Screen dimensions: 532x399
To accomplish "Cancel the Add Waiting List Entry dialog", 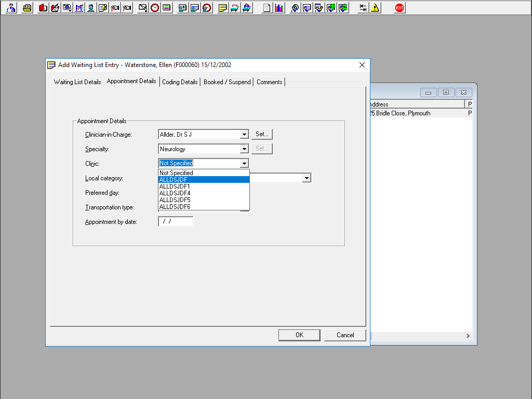I will pos(345,335).
